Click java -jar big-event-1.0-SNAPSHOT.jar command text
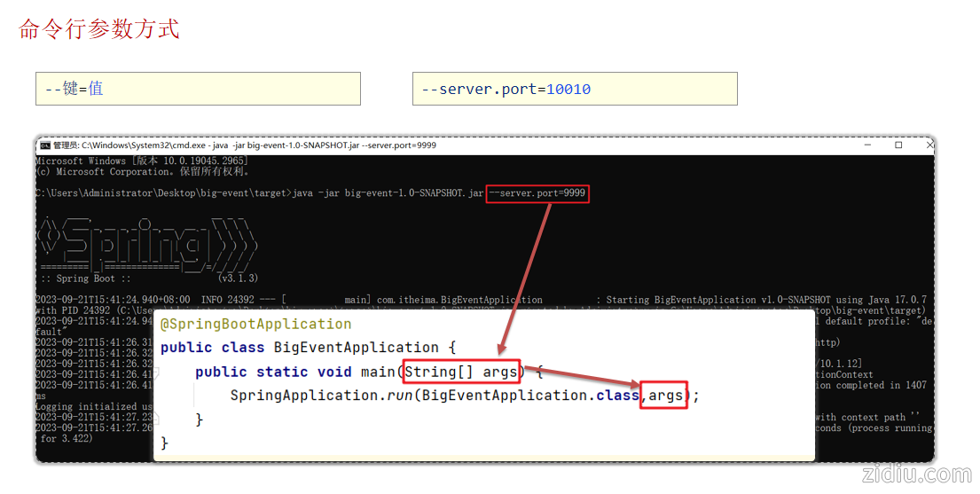This screenshot has height=494, width=980. tap(388, 193)
